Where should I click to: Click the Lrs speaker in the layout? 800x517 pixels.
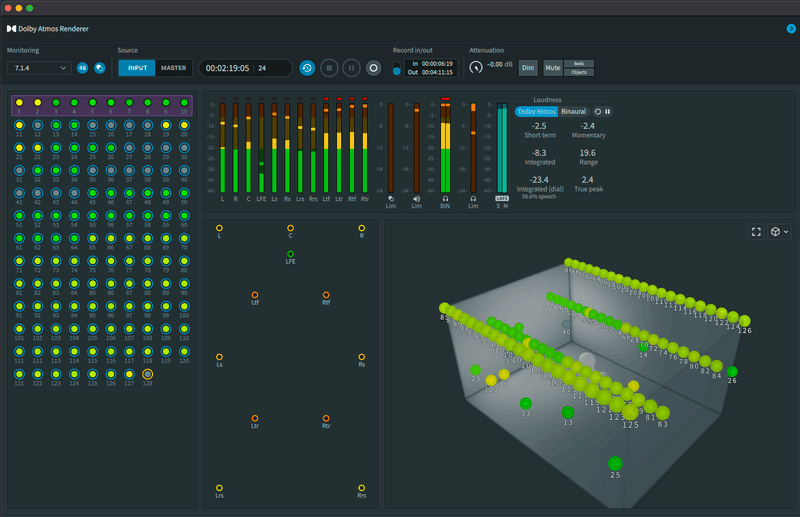point(219,488)
